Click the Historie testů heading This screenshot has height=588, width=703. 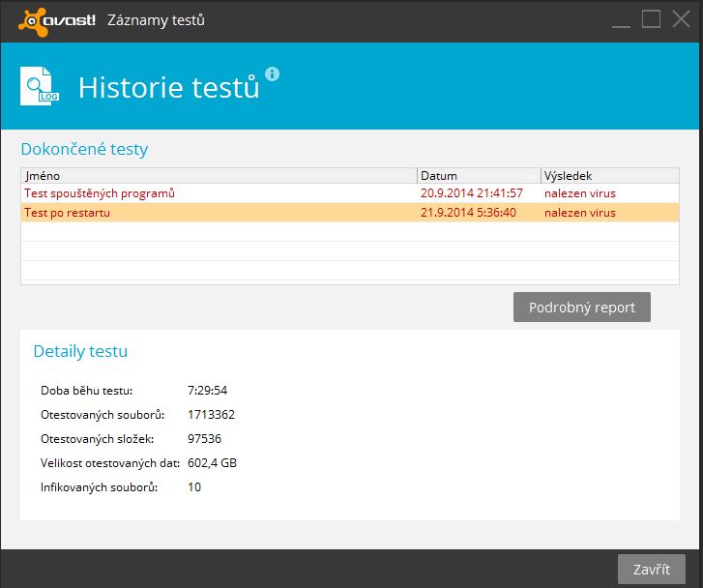[169, 87]
